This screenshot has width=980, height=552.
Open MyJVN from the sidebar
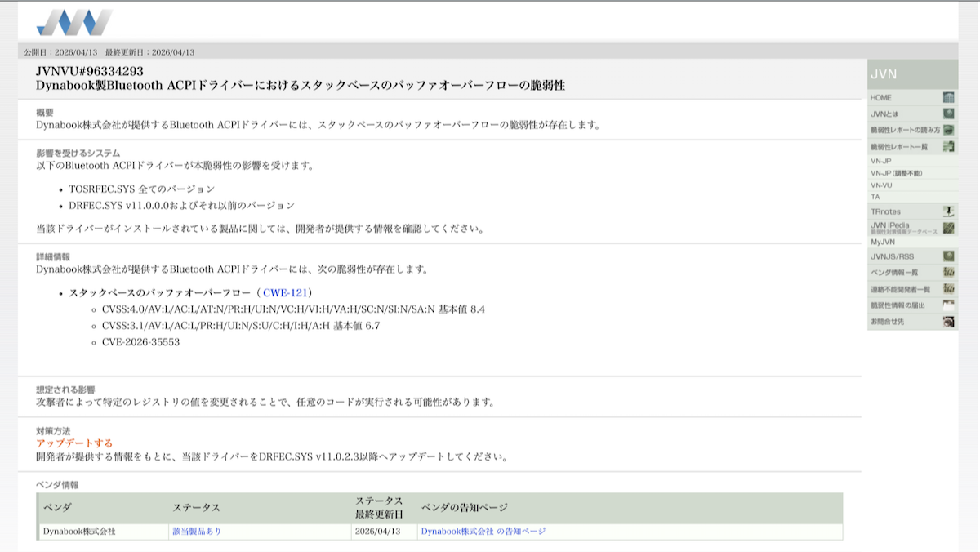884,241
